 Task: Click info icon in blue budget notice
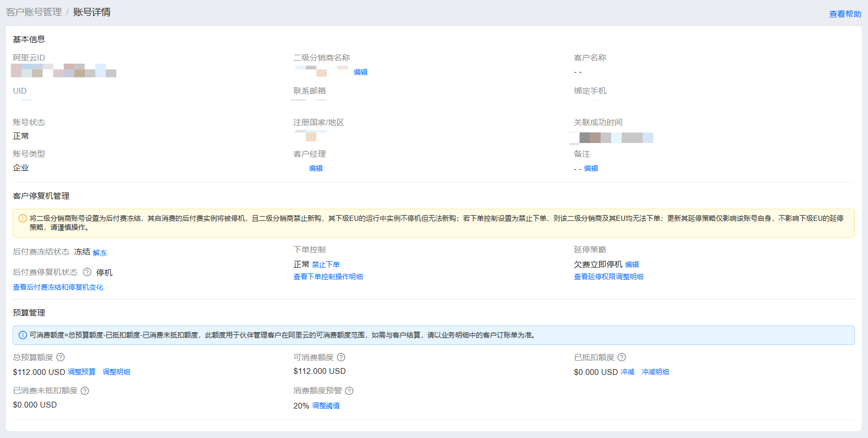(23, 335)
